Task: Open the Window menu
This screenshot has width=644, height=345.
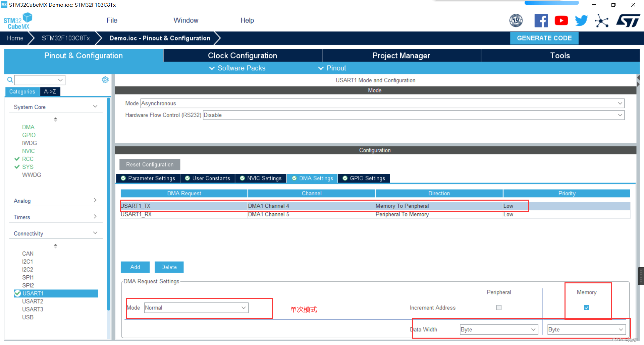Action: [x=186, y=20]
